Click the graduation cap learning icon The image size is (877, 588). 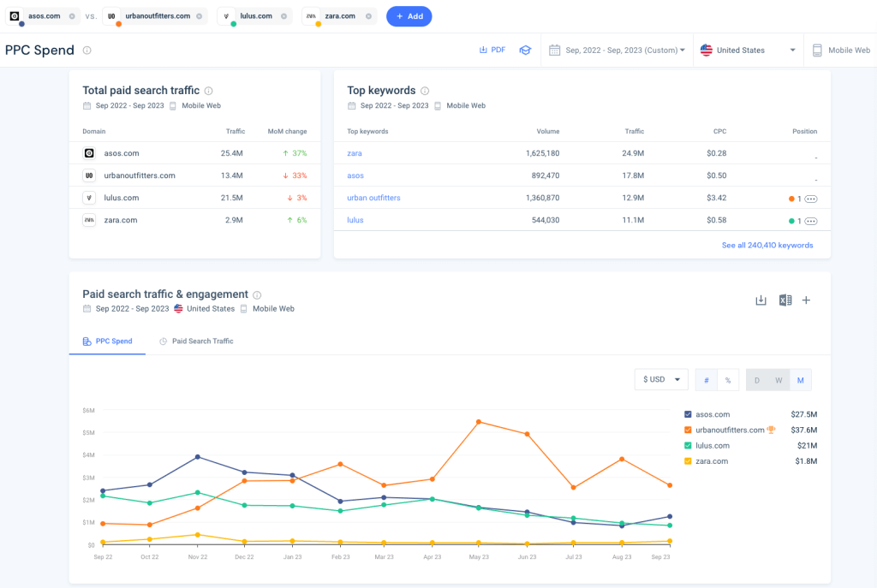[x=524, y=50]
